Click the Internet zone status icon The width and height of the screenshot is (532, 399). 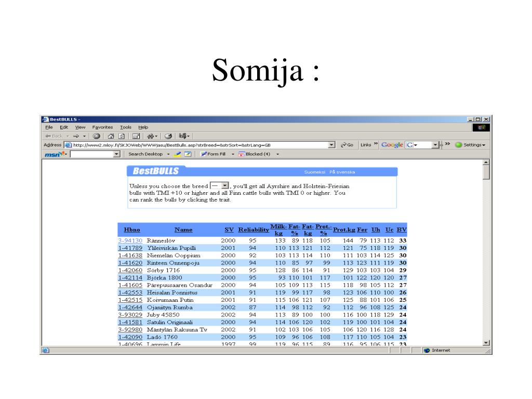pyautogui.click(x=427, y=351)
